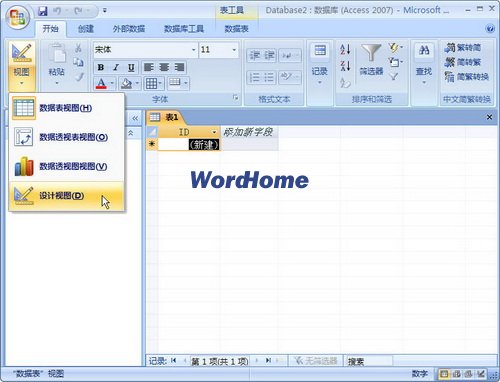
Task: Collapse navigation pane with double chevron
Action: [x=135, y=118]
